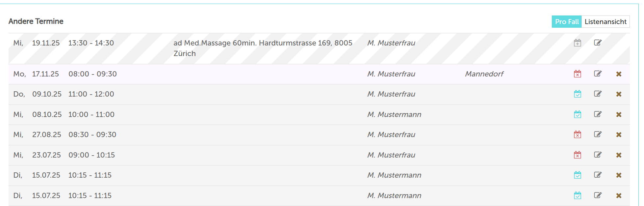This screenshot has width=644, height=206.
Task: Click the teal calendar-check icon for 09.10.25
Action: pos(577,94)
